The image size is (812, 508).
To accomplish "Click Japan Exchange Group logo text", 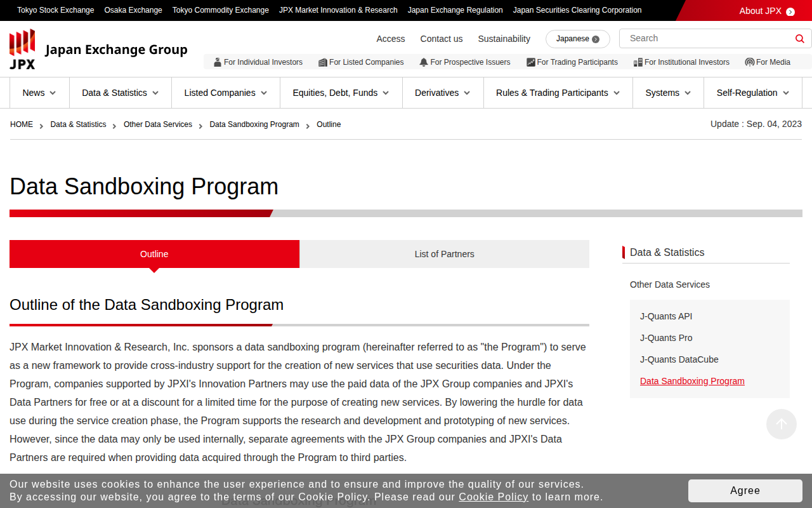I will (x=117, y=50).
